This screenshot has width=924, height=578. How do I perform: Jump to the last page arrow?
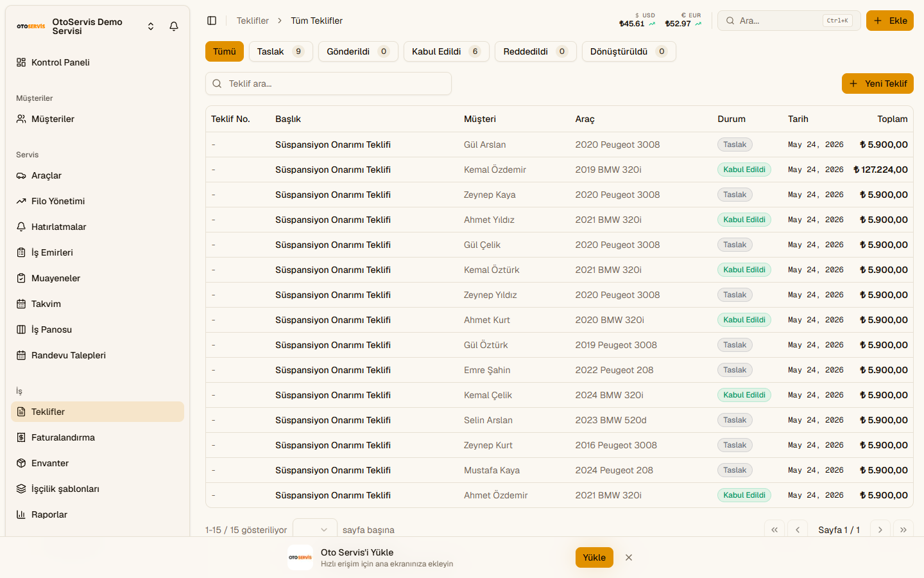pos(903,529)
